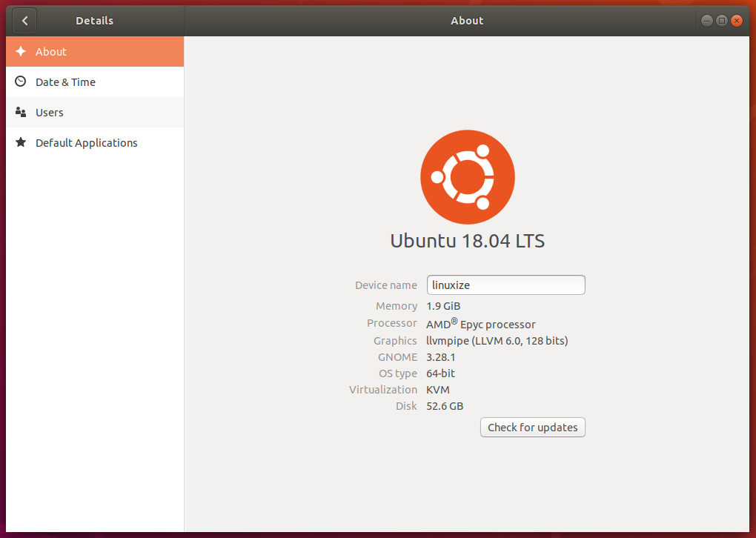Click inside the Device name text field
The image size is (756, 538).
pos(505,285)
